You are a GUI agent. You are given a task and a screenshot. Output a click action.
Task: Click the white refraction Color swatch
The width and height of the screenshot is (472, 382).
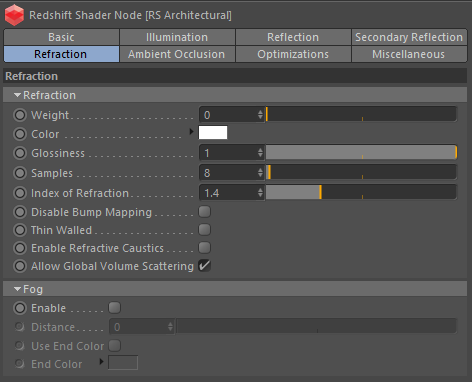[x=213, y=132]
